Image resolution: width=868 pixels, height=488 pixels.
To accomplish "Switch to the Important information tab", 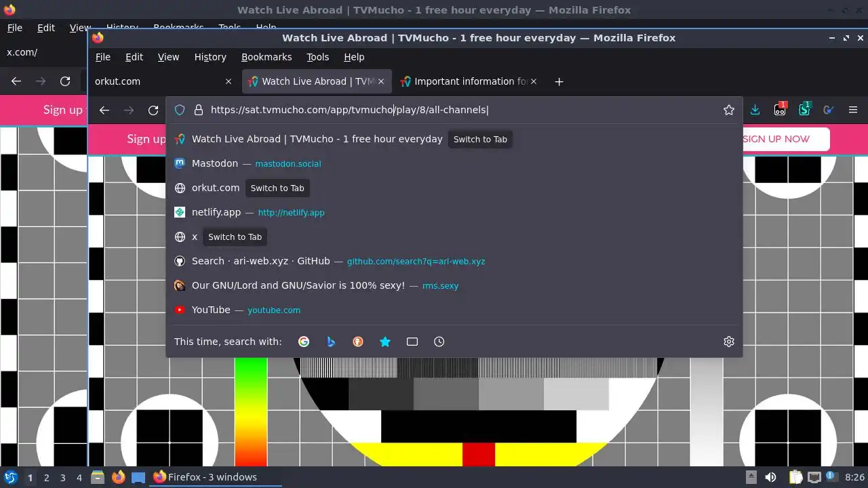I will tap(470, 81).
